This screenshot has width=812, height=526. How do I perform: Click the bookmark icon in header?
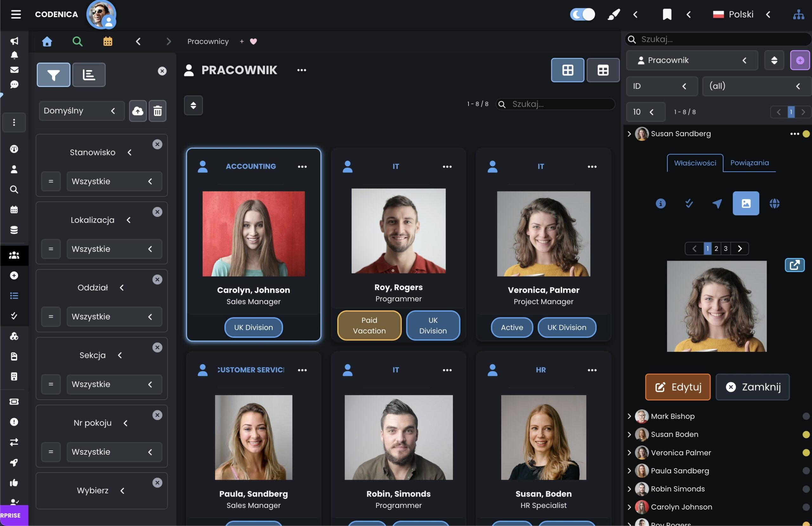(667, 14)
